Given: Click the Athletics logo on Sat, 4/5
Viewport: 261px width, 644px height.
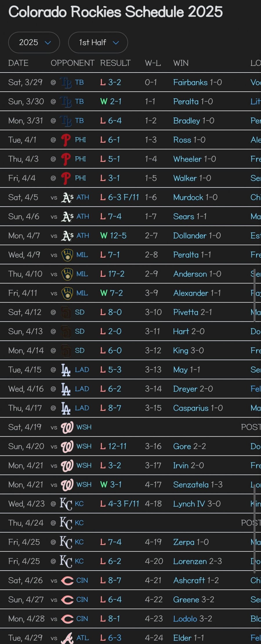Looking at the screenshot, I should (x=67, y=197).
